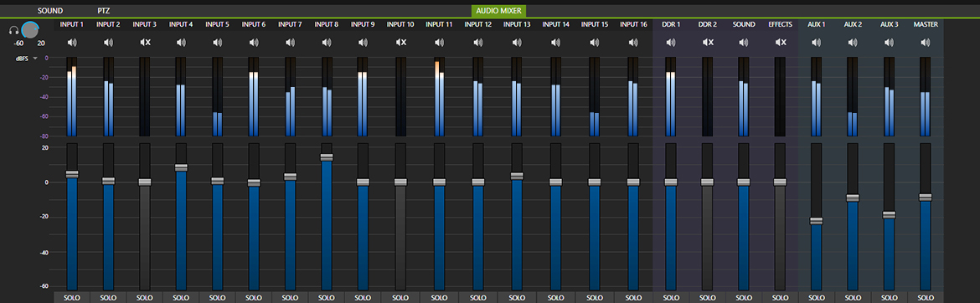Toggle SOLO for INPUT 8
This screenshot has height=303, width=980.
327,297
